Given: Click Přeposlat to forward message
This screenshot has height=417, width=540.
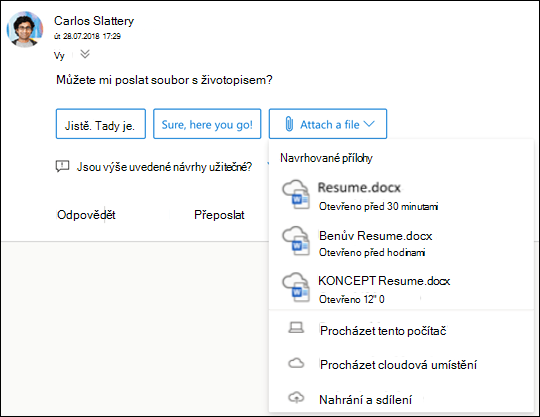Looking at the screenshot, I should 219,215.
